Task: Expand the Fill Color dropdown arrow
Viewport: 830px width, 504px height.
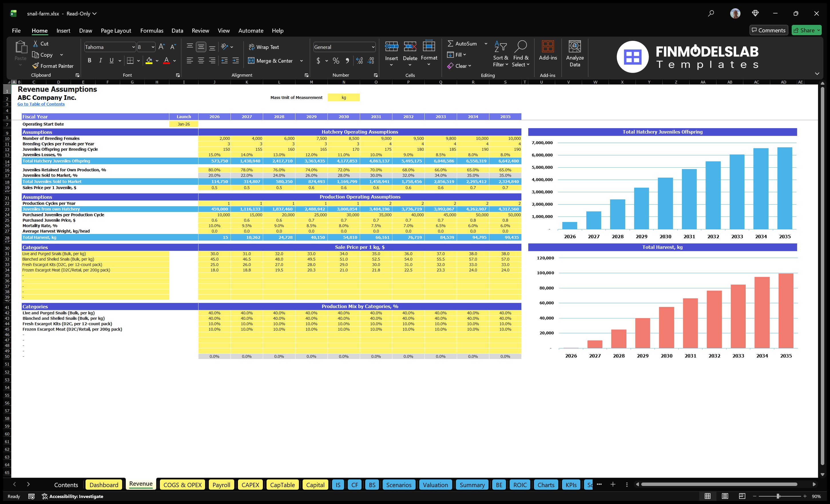Action: click(157, 61)
